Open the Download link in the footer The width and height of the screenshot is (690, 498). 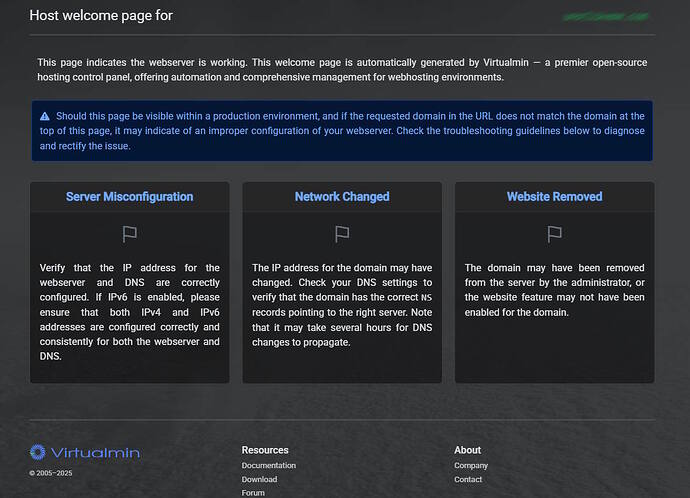click(260, 479)
